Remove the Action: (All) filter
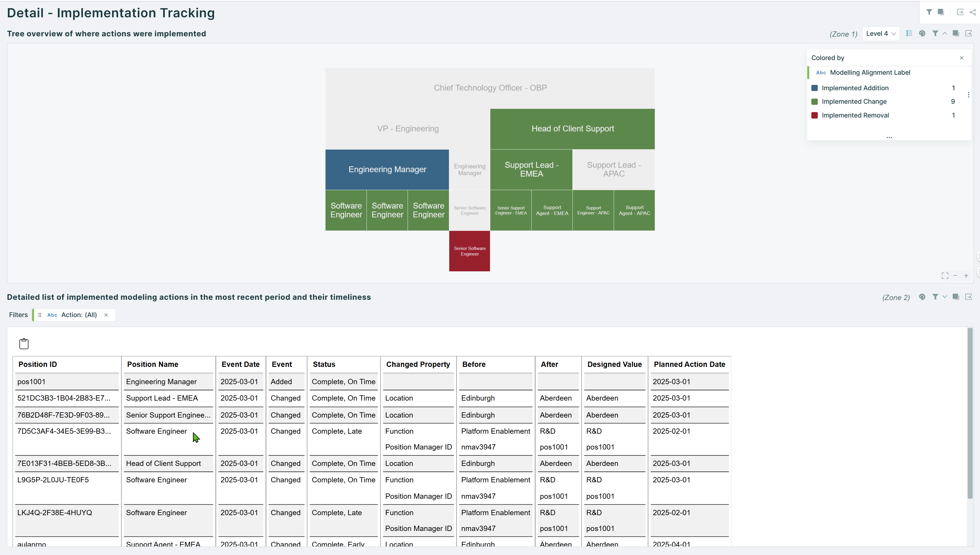This screenshot has height=555, width=980. (106, 315)
